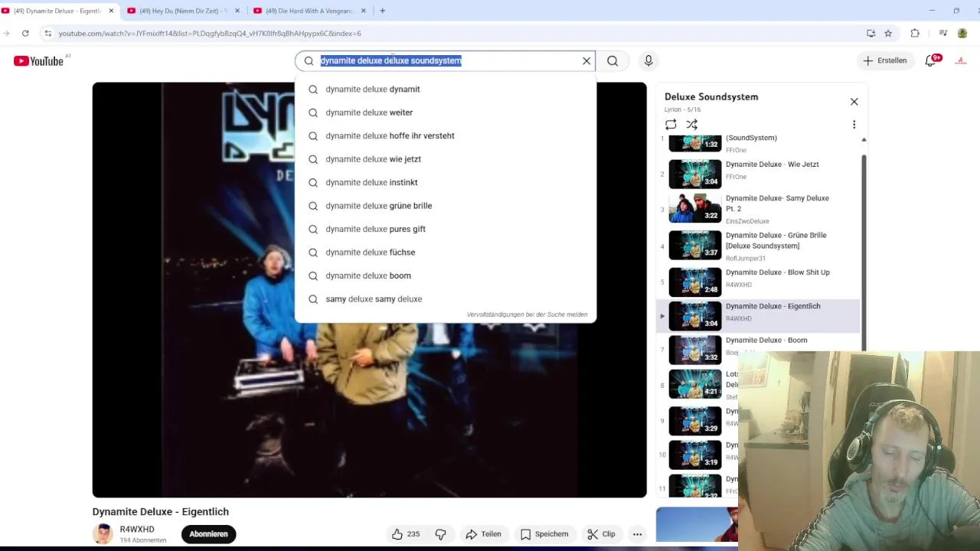This screenshot has height=551, width=980.
Task: Open browser profile avatar in toolbar
Action: pyautogui.click(x=962, y=34)
